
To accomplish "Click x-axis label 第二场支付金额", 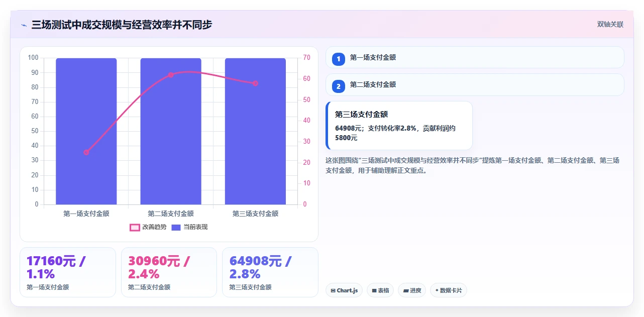I will (x=171, y=214).
